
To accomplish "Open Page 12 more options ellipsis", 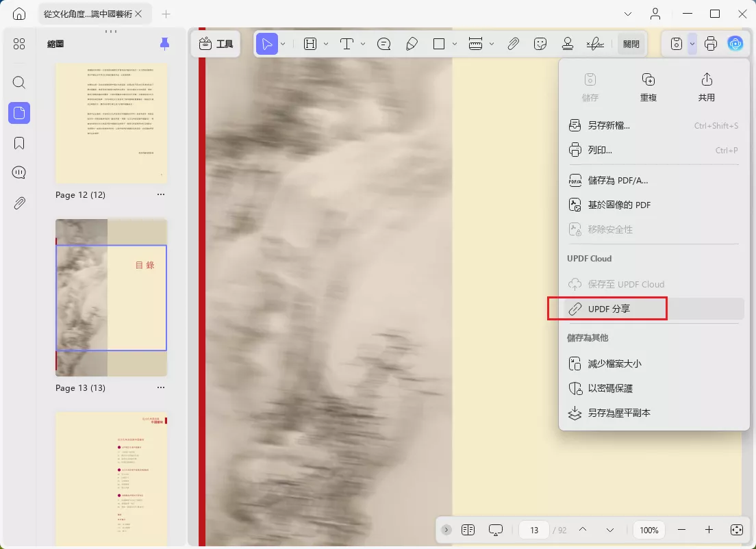I will tap(161, 194).
